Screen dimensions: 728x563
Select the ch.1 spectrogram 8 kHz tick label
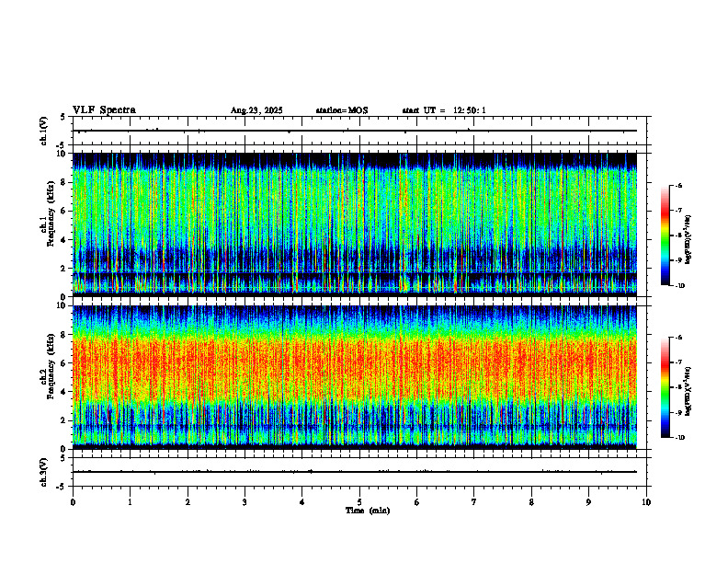(64, 182)
